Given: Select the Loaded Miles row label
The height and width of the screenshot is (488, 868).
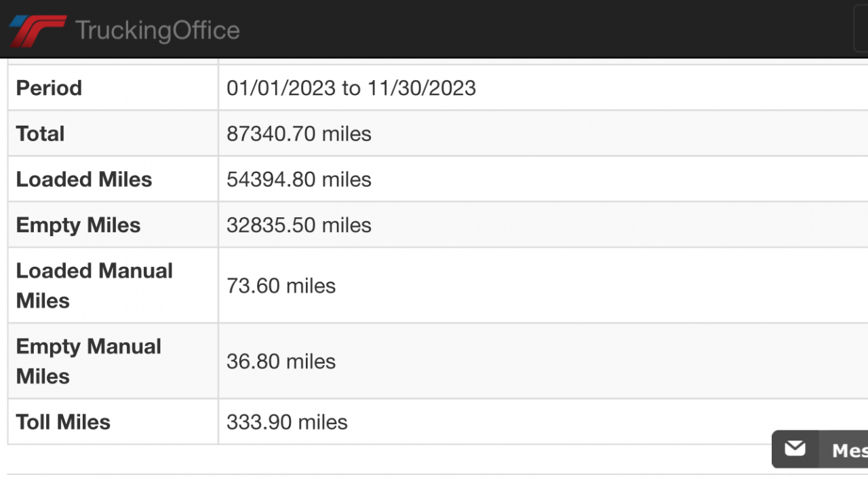Looking at the screenshot, I should click(84, 179).
